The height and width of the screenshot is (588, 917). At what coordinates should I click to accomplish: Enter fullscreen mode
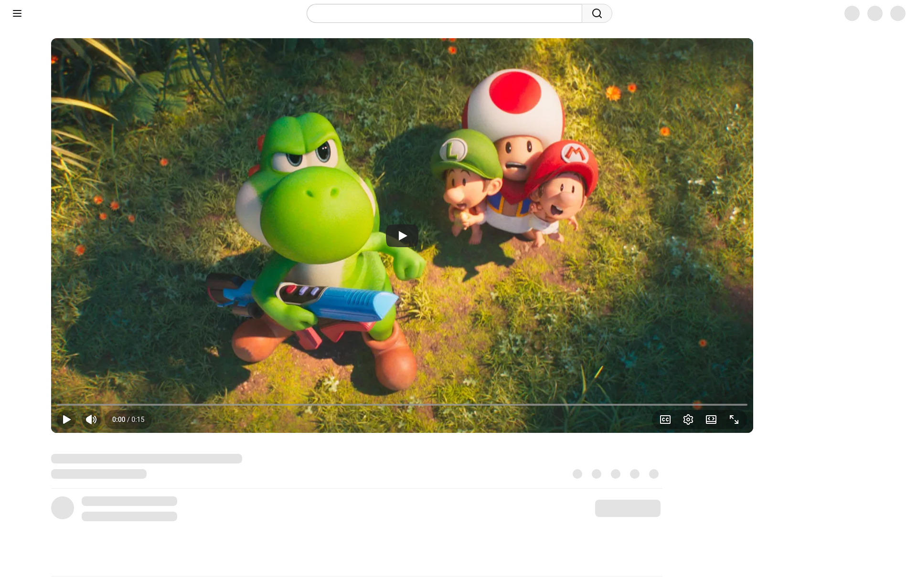[x=734, y=420]
